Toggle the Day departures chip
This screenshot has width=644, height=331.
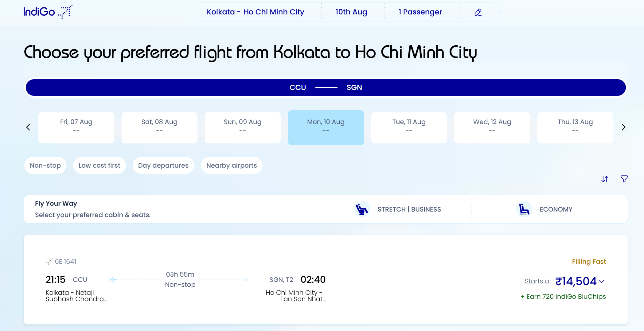click(x=163, y=165)
